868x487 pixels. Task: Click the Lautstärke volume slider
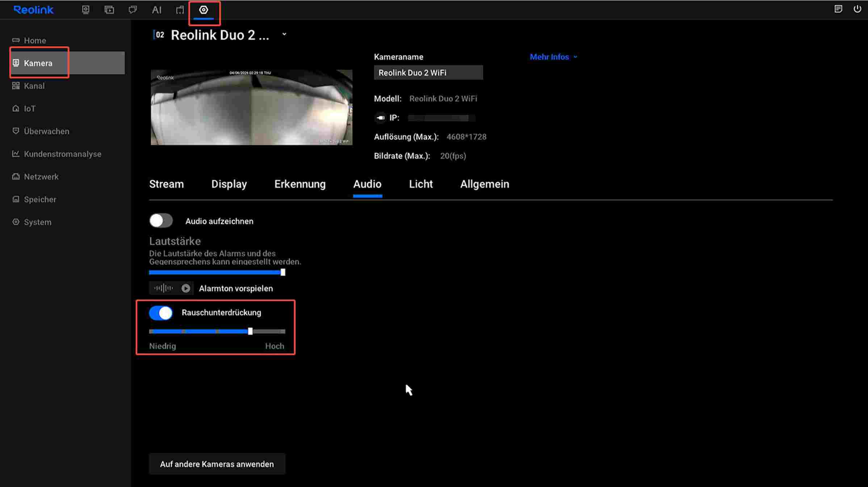[x=217, y=272]
